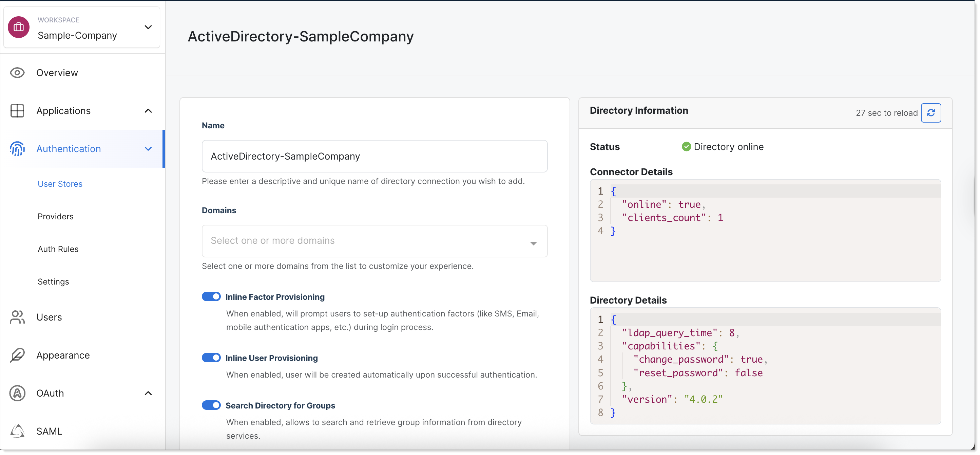Screen dimensions: 980x455
Task: Click the Directory Details heading
Action: [628, 301]
